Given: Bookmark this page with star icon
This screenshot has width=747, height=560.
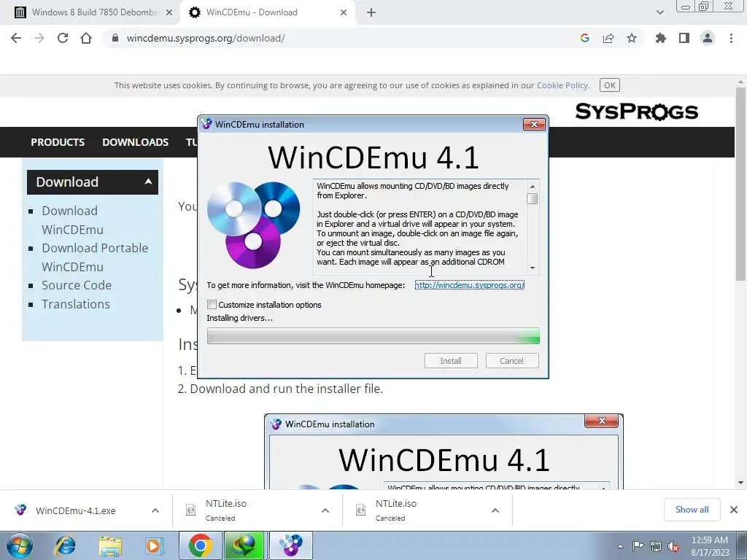Looking at the screenshot, I should pos(632,38).
